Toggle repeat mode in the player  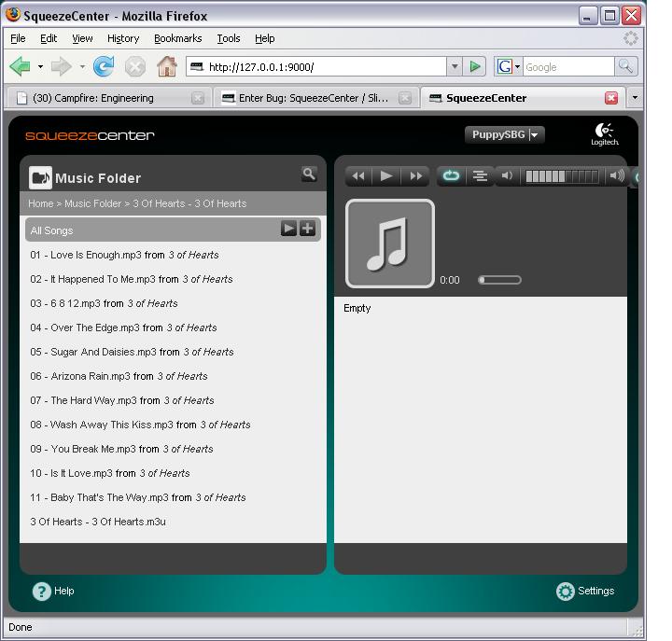click(x=451, y=176)
